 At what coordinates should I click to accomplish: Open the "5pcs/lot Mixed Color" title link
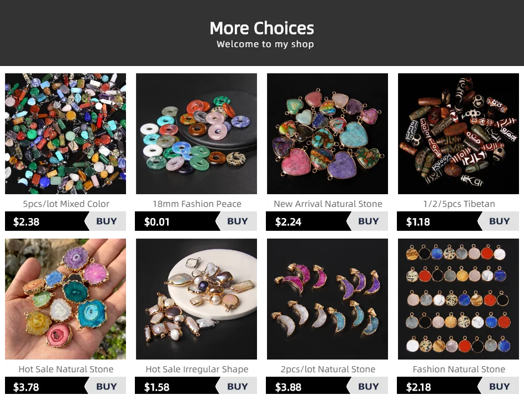coord(66,204)
